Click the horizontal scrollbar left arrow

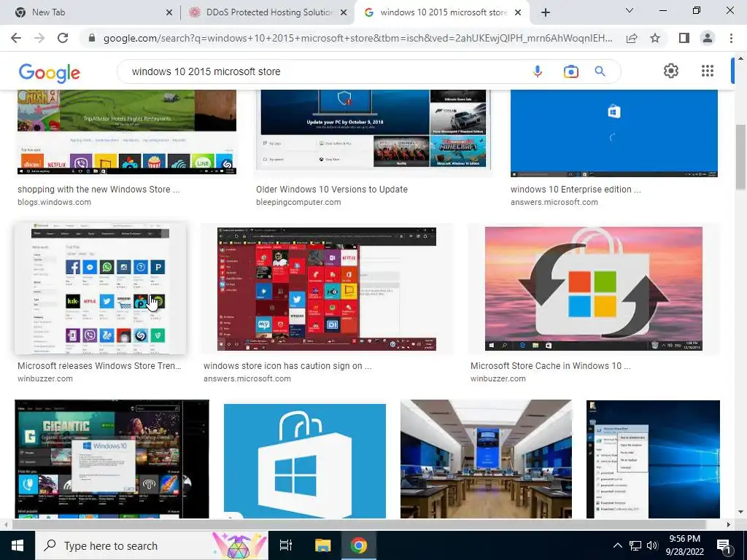point(5,524)
